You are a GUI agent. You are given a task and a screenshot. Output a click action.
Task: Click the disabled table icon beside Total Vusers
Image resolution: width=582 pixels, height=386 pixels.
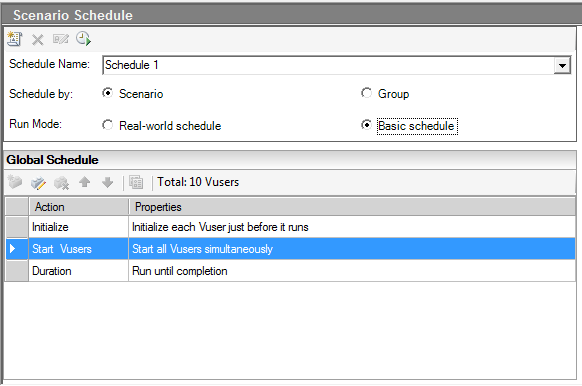click(x=136, y=182)
